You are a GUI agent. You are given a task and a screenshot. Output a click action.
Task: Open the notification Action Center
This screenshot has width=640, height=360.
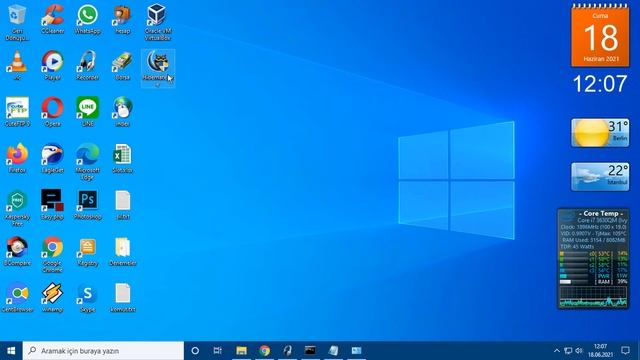[625, 351]
